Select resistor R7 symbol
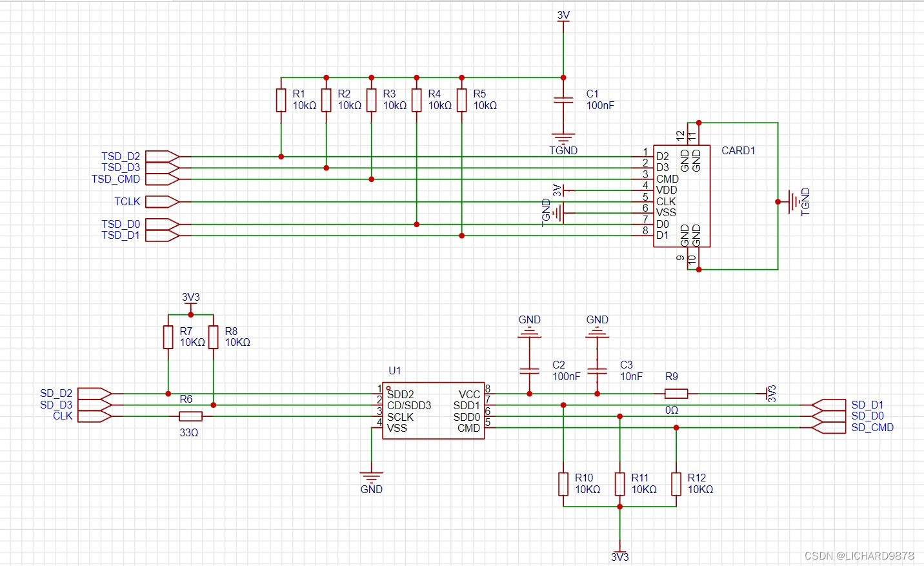924x566 pixels. pyautogui.click(x=168, y=337)
